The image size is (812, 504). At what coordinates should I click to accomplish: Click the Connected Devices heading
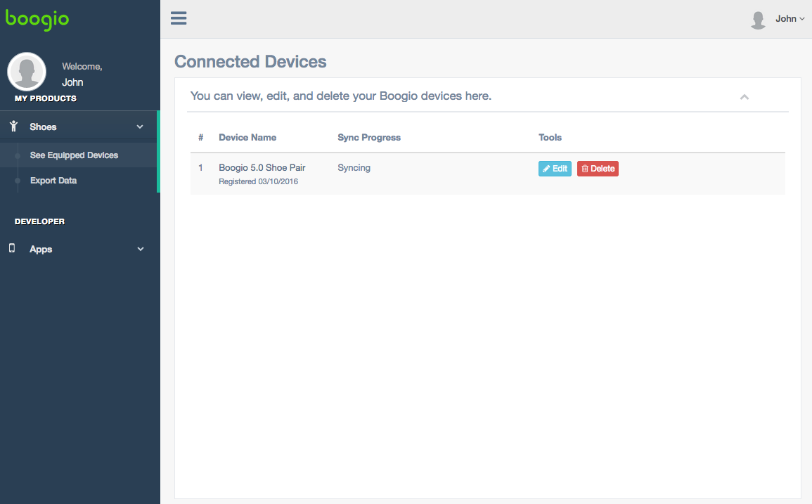click(x=251, y=62)
